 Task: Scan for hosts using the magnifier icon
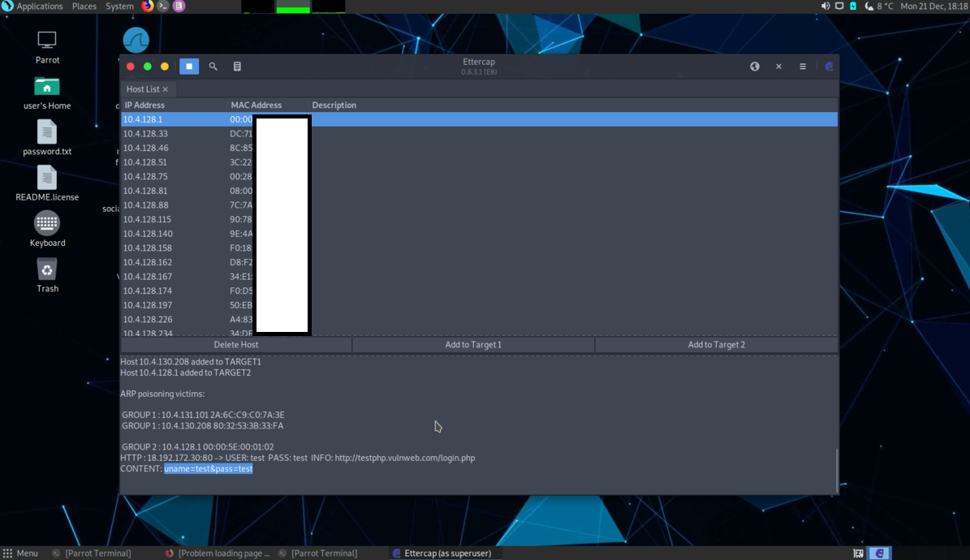213,67
